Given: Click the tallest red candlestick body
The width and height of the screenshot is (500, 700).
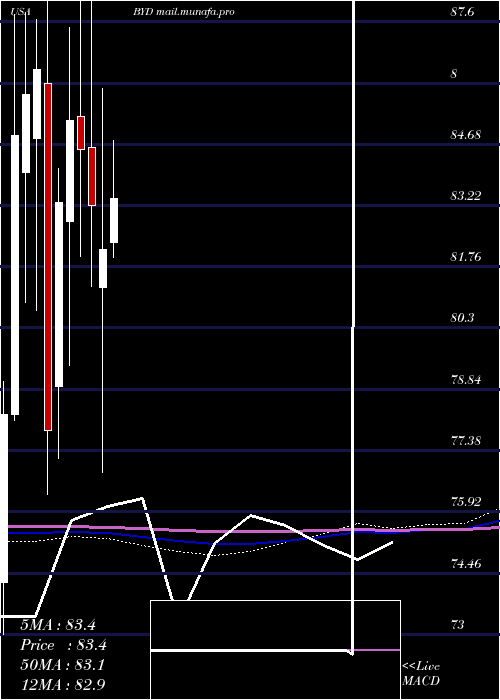Looking at the screenshot, I should 48,257.
